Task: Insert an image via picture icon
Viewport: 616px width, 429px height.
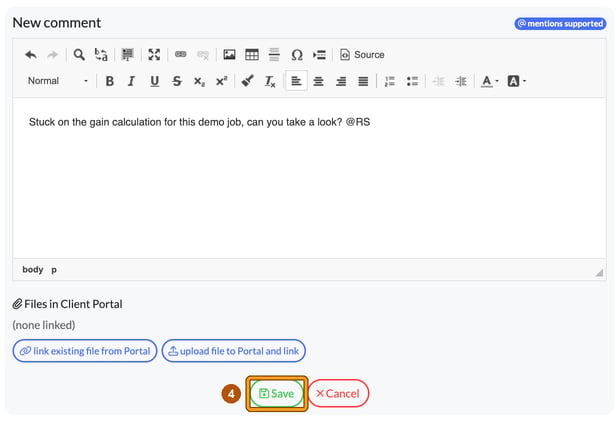Action: point(229,54)
